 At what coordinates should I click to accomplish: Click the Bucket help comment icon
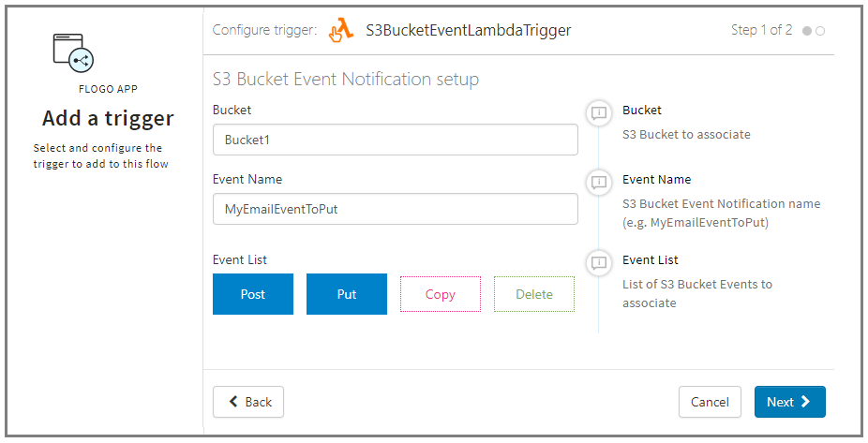click(x=598, y=114)
